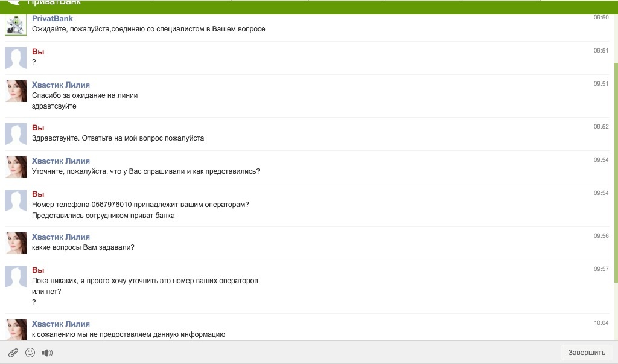618x364 pixels.
Task: Click operator avatar next to "Спасибо за ожидание"
Action: click(x=16, y=91)
